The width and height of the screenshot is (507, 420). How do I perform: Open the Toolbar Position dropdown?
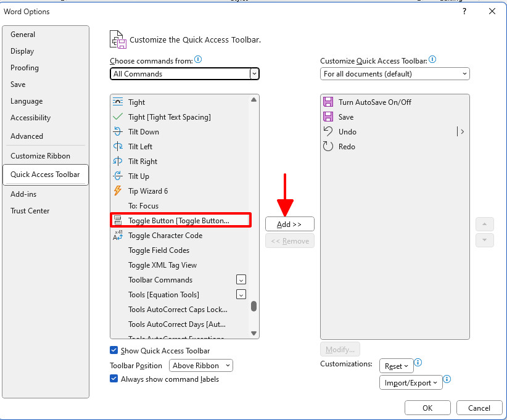click(201, 365)
